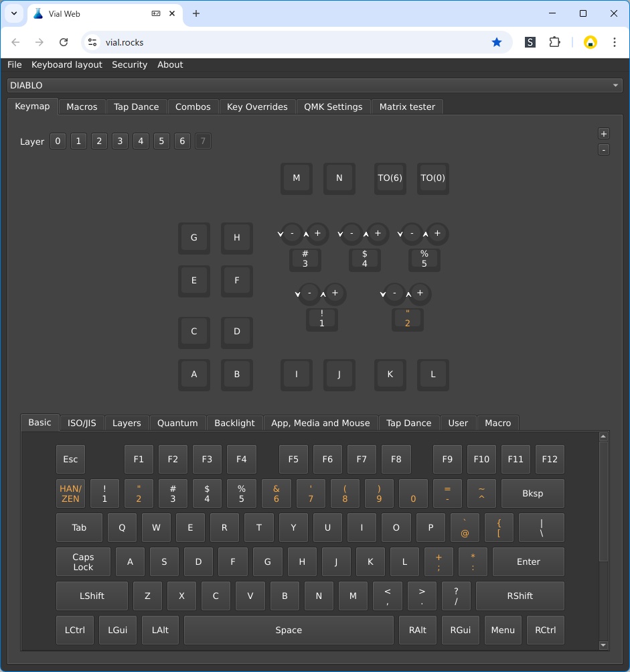Viewport: 630px width, 672px height.
Task: Bookmark vial.rocks with the star icon
Action: coord(497,42)
